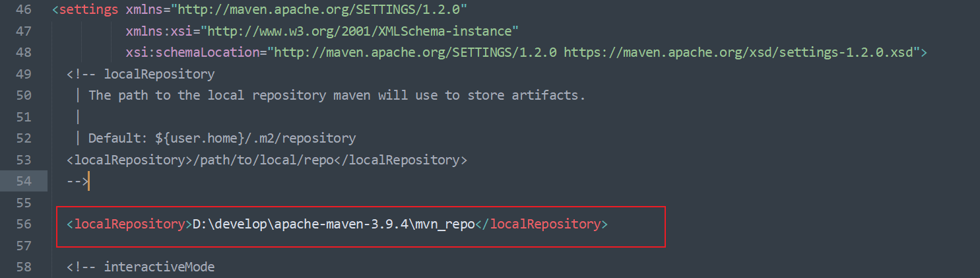Click the D:\develop\apache-maven-3.9.4\mvn_repo path value
Screen dimensions: 980x278
point(334,224)
